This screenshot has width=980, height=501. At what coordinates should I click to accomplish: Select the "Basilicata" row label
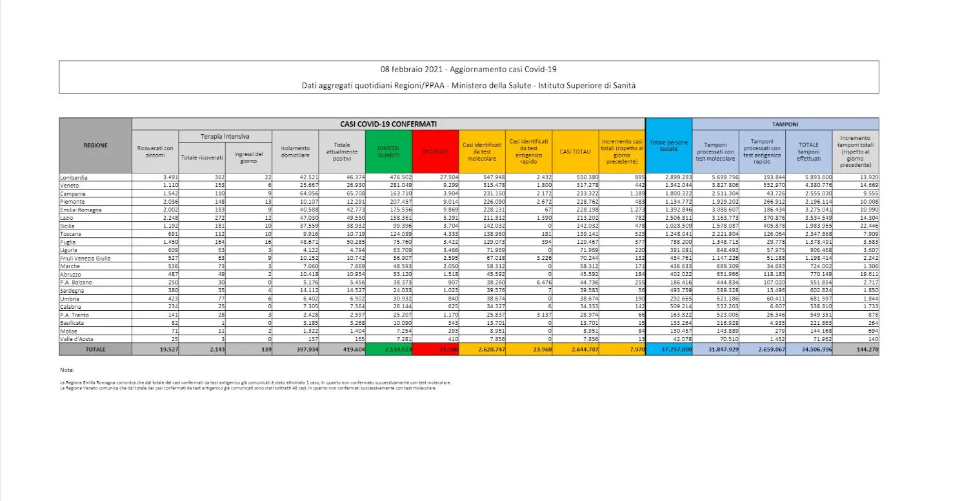95,324
